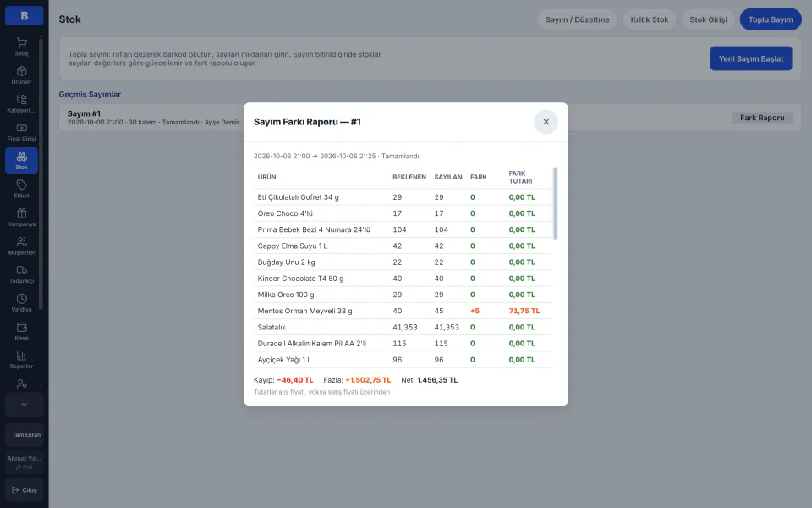Log out with the Çıkış button

(25, 490)
